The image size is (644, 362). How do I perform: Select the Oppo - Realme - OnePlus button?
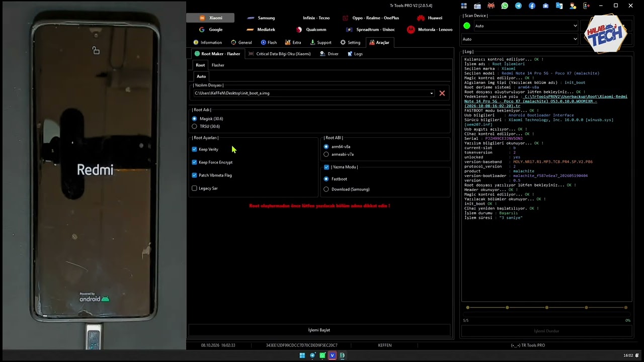pyautogui.click(x=371, y=18)
